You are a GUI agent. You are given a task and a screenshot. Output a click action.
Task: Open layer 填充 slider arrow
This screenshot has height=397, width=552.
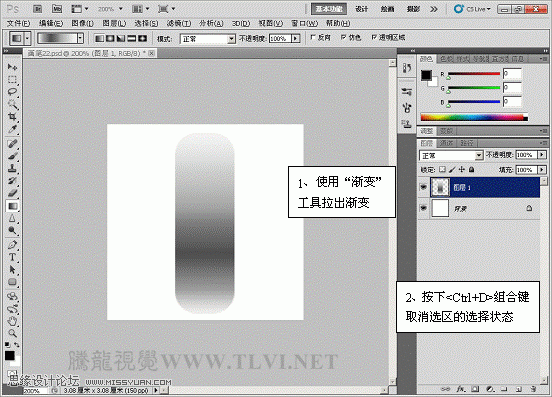[542, 170]
